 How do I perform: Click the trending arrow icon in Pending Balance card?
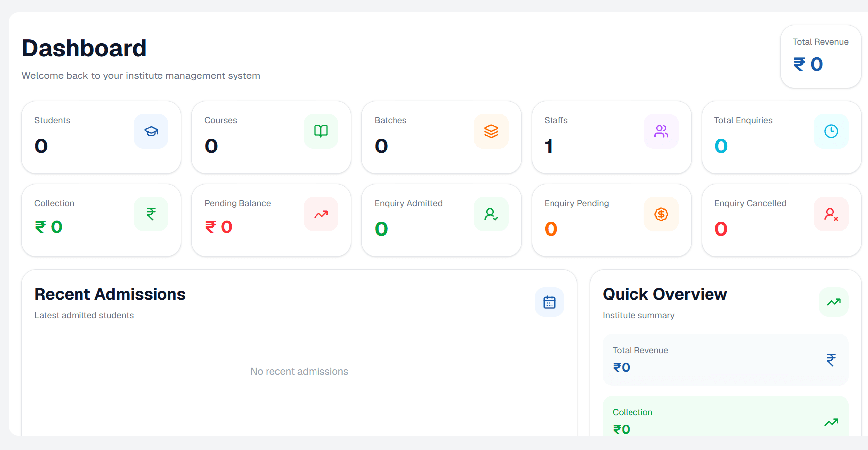[321, 214]
